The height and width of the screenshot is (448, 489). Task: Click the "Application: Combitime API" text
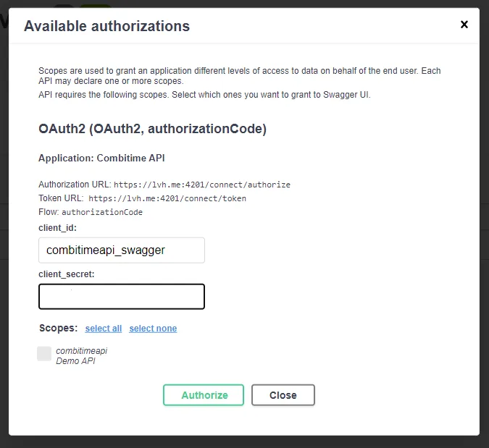pyautogui.click(x=106, y=159)
